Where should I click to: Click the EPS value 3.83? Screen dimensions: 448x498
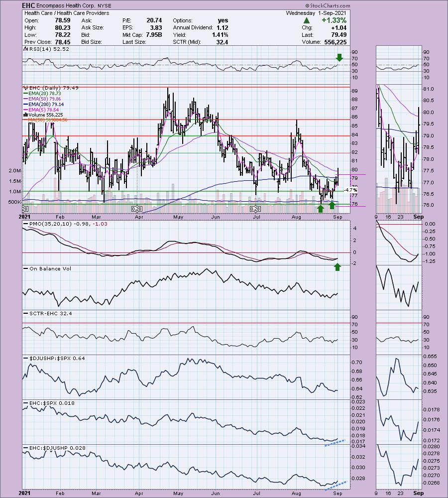[x=156, y=27]
